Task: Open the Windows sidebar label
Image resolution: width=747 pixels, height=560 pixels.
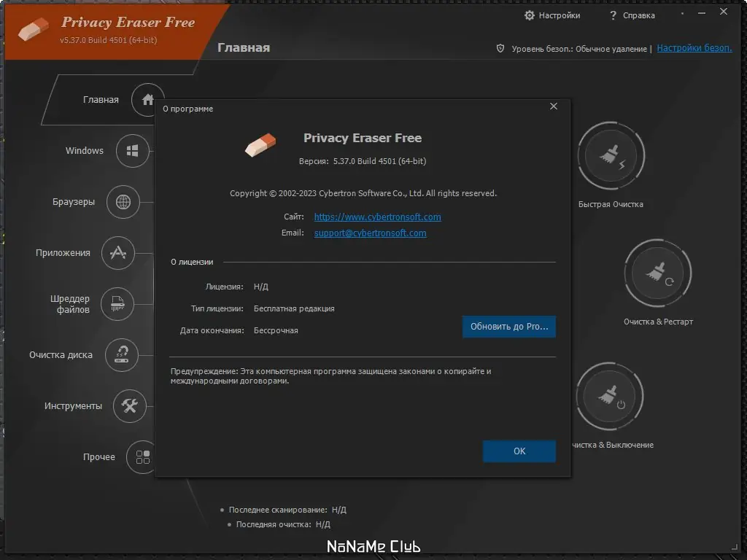Action: [85, 150]
